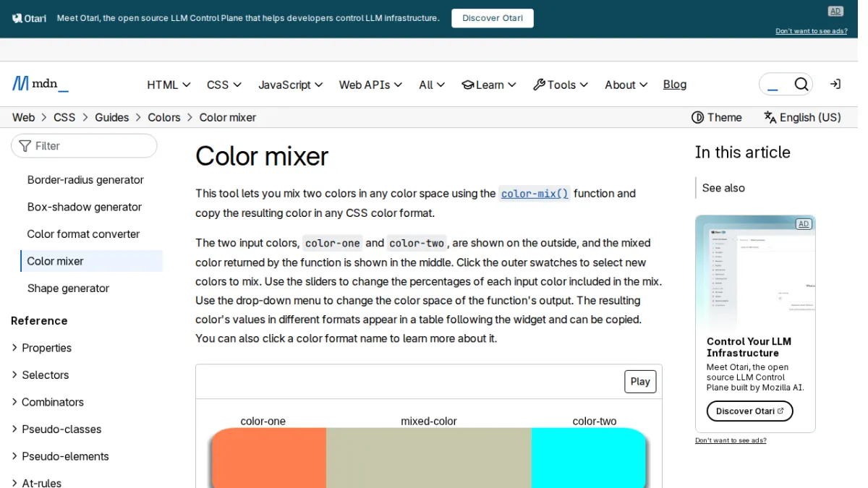The width and height of the screenshot is (868, 488).
Task: Expand the About menu
Action: 626,85
